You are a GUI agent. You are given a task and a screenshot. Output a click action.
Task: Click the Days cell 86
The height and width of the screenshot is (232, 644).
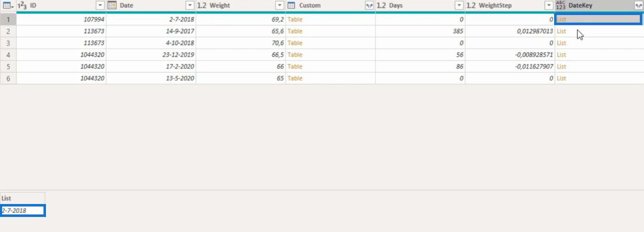coord(420,66)
